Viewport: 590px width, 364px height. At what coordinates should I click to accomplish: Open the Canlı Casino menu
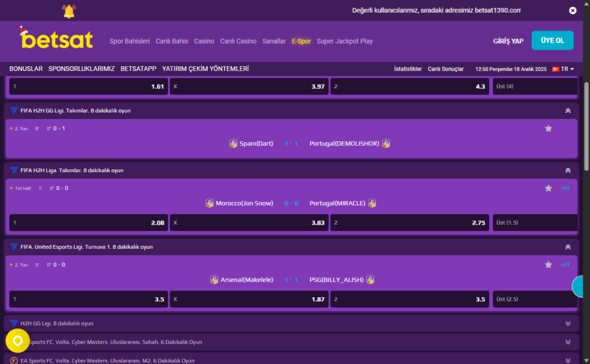(238, 41)
